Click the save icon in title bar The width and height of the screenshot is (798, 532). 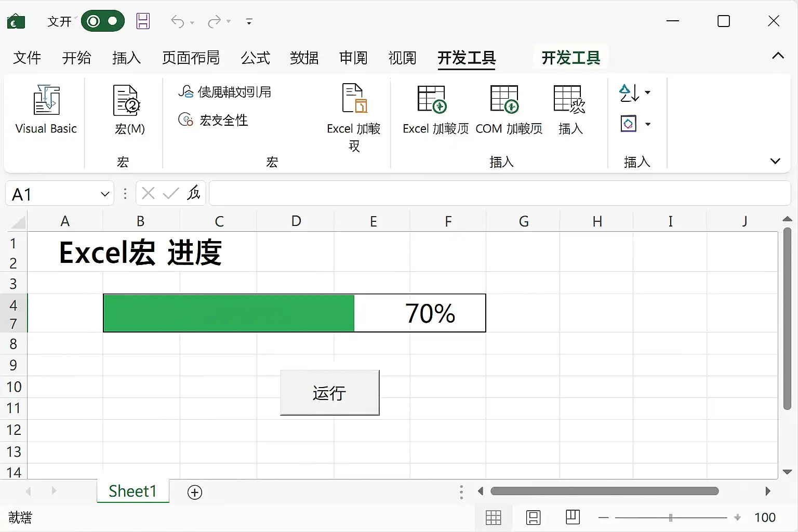(x=143, y=21)
